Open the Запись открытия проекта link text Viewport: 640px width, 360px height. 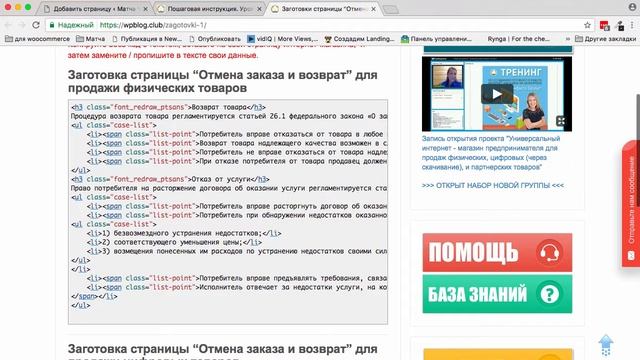[491, 153]
